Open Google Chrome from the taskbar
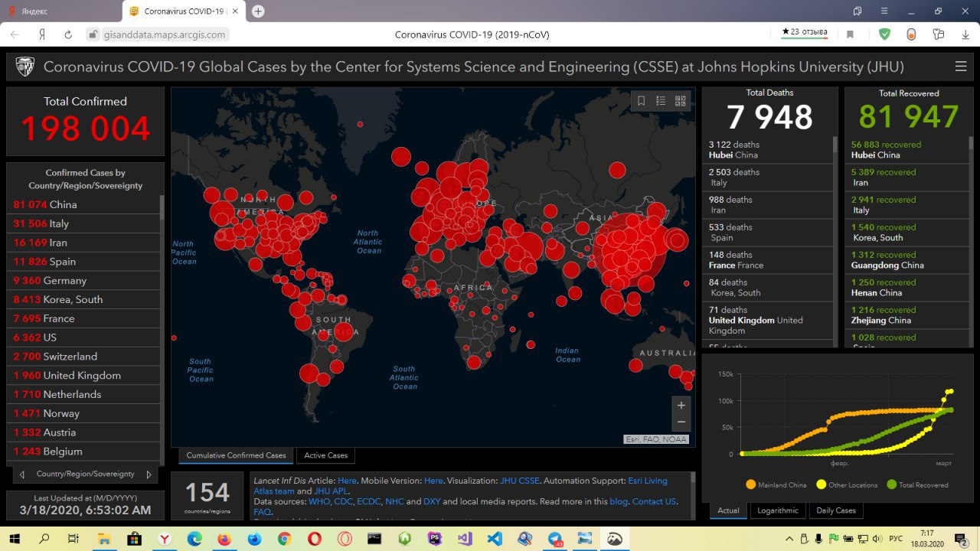The image size is (980, 551). (284, 539)
